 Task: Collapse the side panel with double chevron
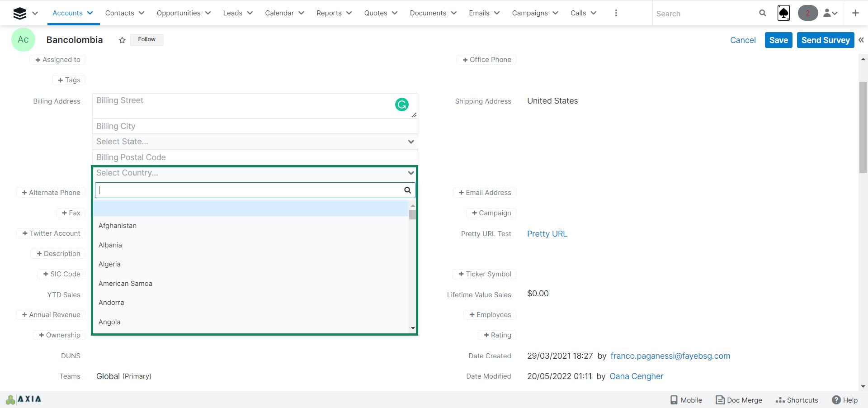click(861, 40)
